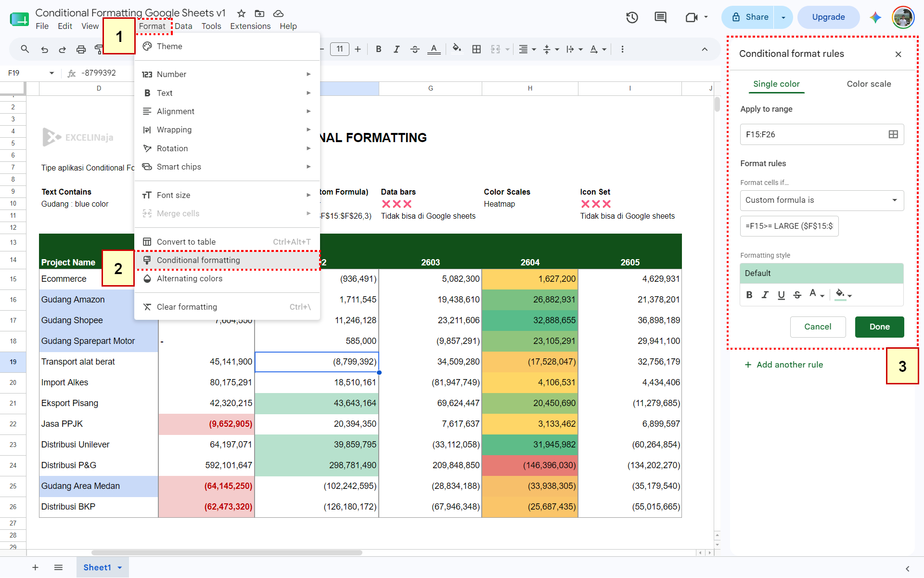924x578 pixels.
Task: Click the toolbar borders icon
Action: tap(476, 49)
